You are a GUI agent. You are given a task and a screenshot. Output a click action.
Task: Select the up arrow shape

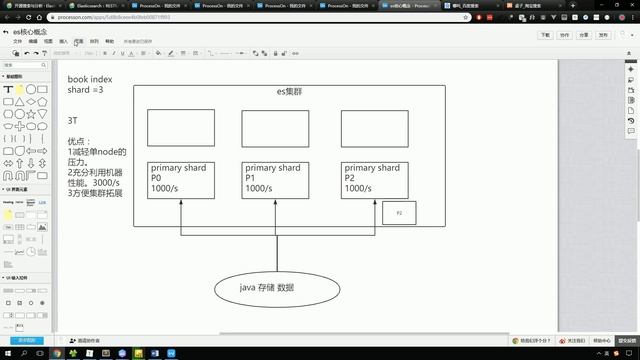coord(20,163)
